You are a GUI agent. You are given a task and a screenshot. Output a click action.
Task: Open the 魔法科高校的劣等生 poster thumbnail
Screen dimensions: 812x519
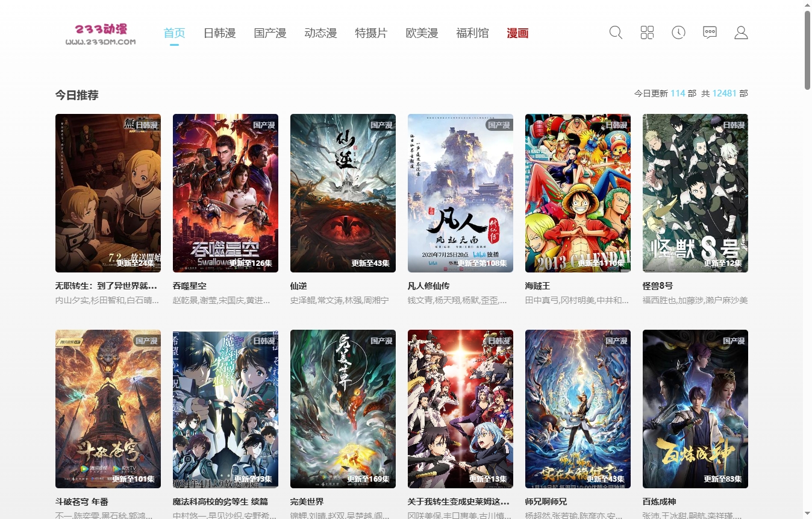pos(225,409)
